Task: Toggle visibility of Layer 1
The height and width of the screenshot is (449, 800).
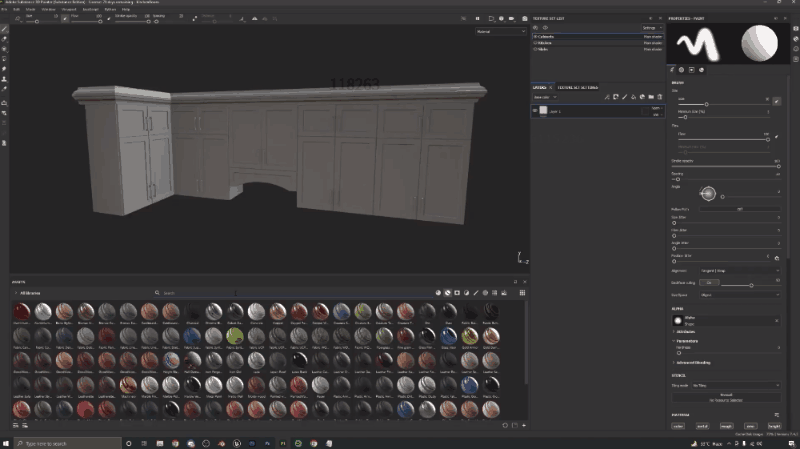Action: coord(537,112)
